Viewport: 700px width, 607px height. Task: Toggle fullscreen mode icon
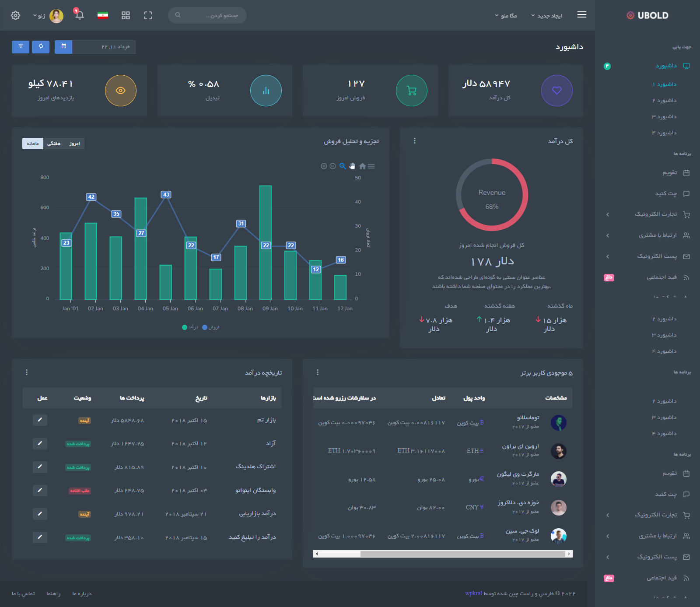pyautogui.click(x=148, y=15)
